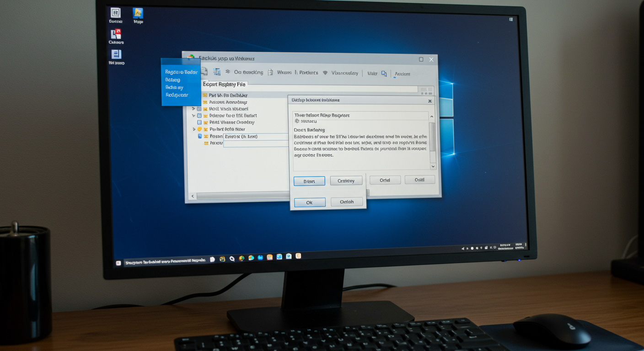Click the scroll down arrow in the dialog text box

coord(433,166)
